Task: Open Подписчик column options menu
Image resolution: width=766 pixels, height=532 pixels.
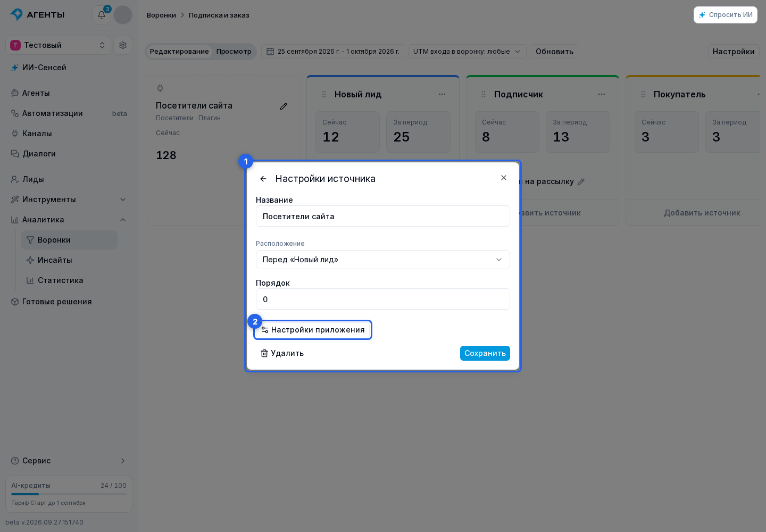Action: 602,94
